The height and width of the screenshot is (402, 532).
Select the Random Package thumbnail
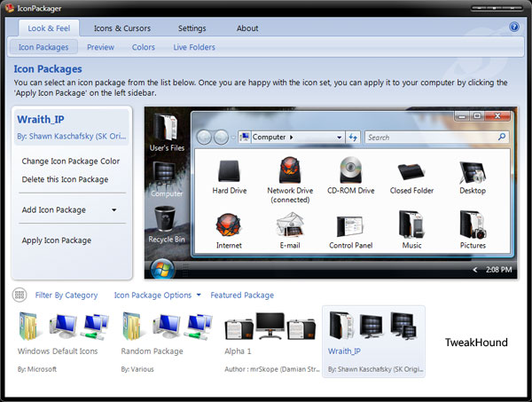click(167, 341)
